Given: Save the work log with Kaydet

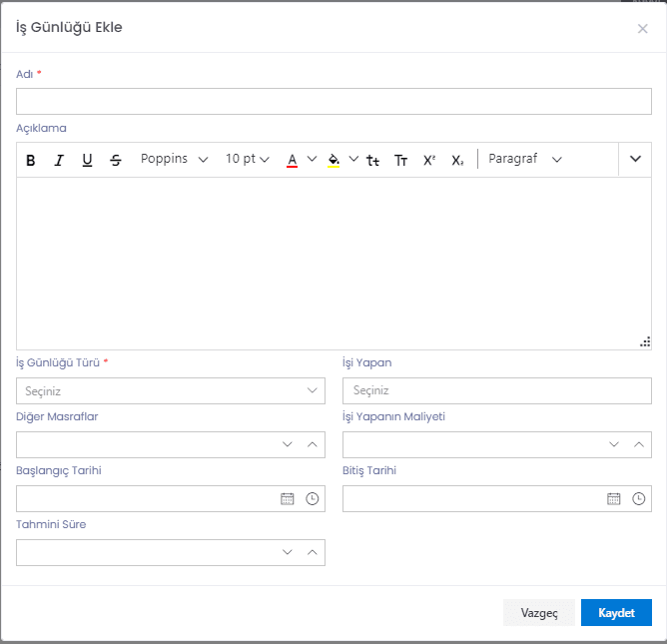Looking at the screenshot, I should coord(616,612).
